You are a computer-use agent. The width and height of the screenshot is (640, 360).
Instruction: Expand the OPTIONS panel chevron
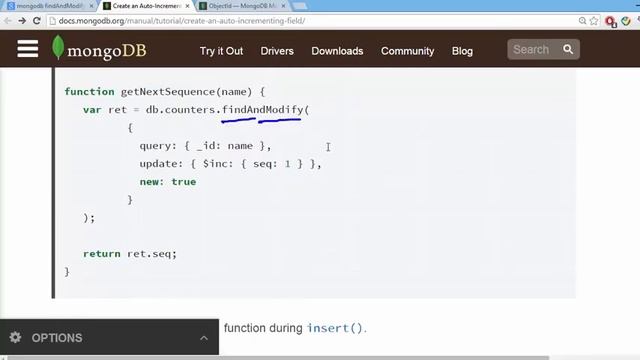[204, 338]
